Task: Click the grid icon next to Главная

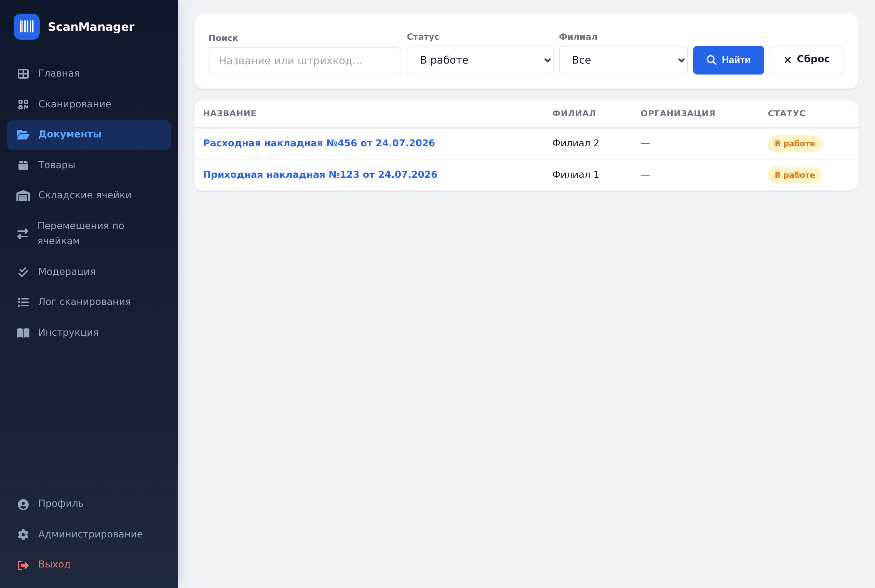Action: click(x=23, y=74)
